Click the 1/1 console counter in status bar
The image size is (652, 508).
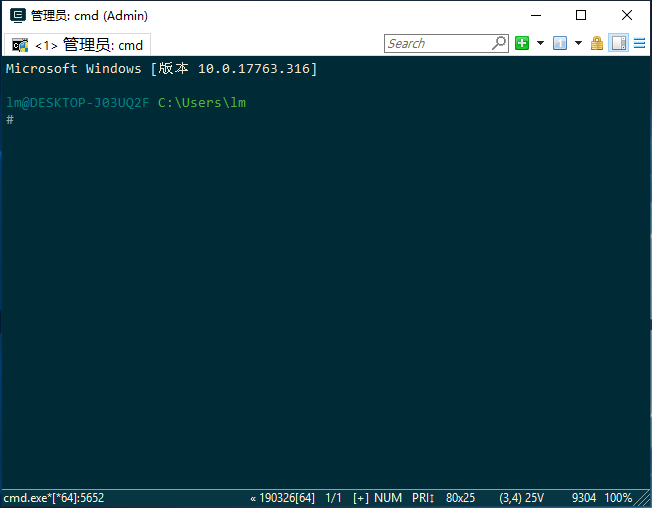pyautogui.click(x=333, y=498)
